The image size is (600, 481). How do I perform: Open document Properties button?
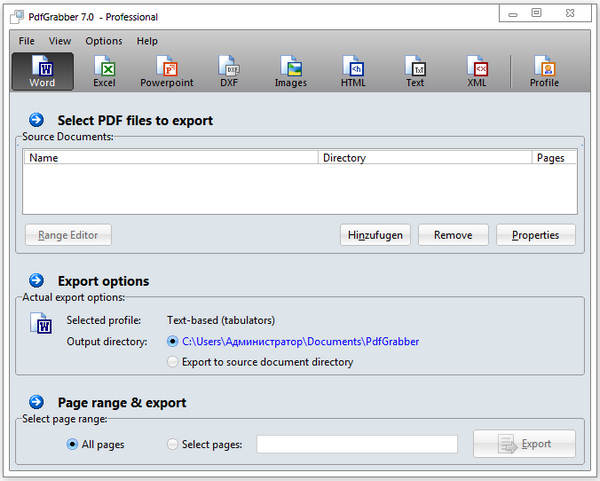point(536,235)
